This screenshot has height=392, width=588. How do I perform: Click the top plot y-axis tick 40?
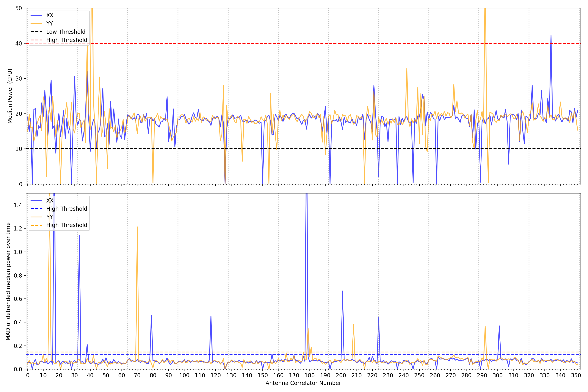pyautogui.click(x=18, y=44)
